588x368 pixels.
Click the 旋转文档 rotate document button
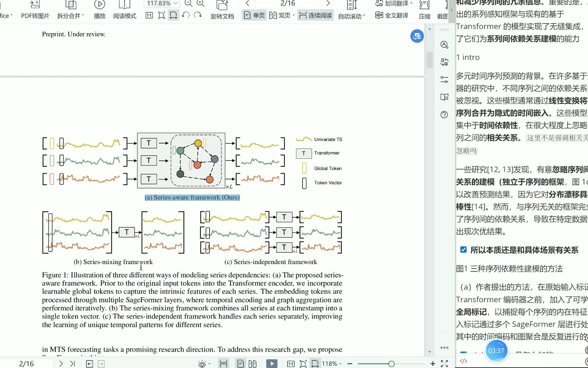(x=222, y=10)
